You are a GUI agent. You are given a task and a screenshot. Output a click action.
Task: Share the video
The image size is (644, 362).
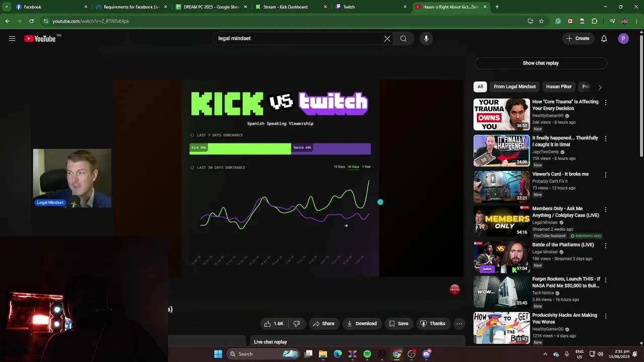[323, 324]
